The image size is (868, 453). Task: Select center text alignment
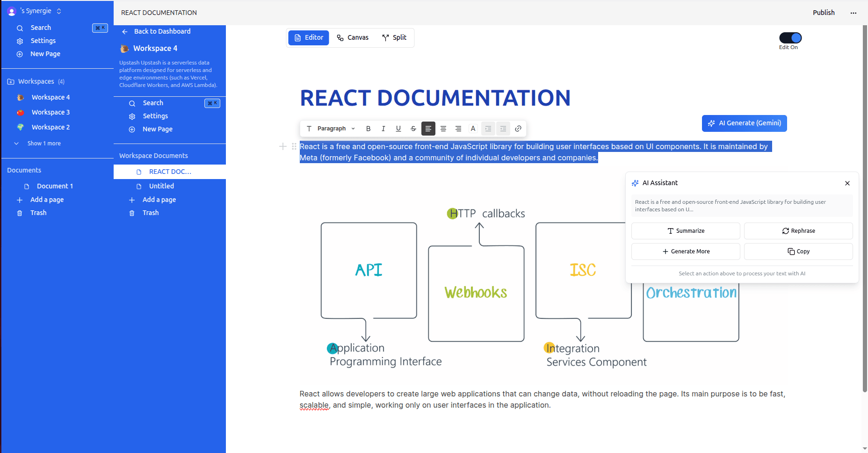[443, 129]
